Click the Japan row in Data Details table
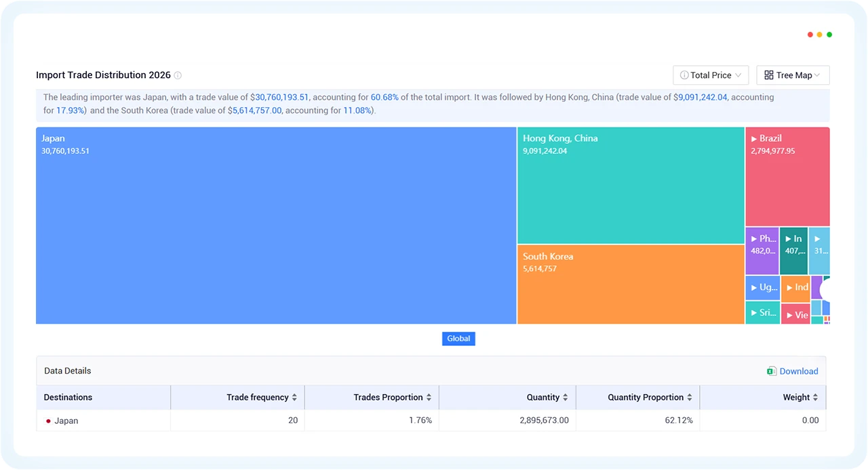Image resolution: width=868 pixels, height=470 pixels. pos(431,420)
